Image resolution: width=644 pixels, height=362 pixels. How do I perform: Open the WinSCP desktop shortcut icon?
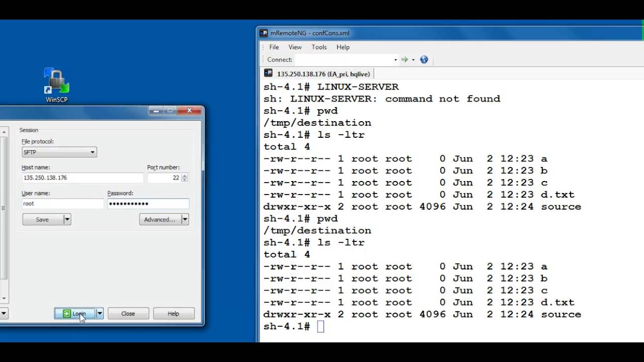(x=56, y=85)
